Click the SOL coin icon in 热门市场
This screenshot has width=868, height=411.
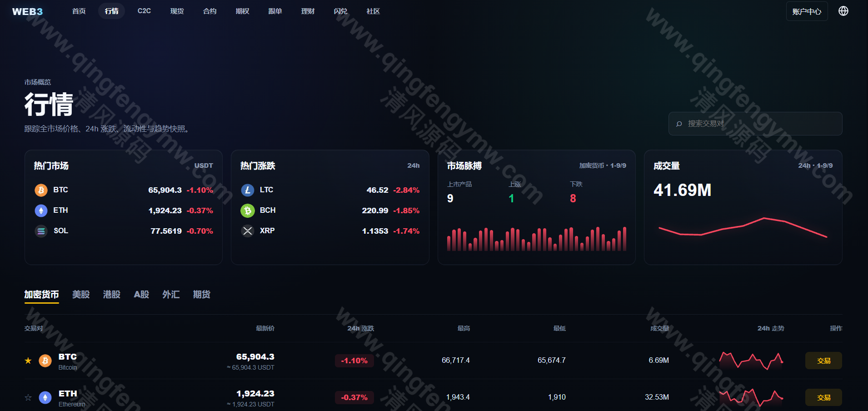click(x=41, y=231)
